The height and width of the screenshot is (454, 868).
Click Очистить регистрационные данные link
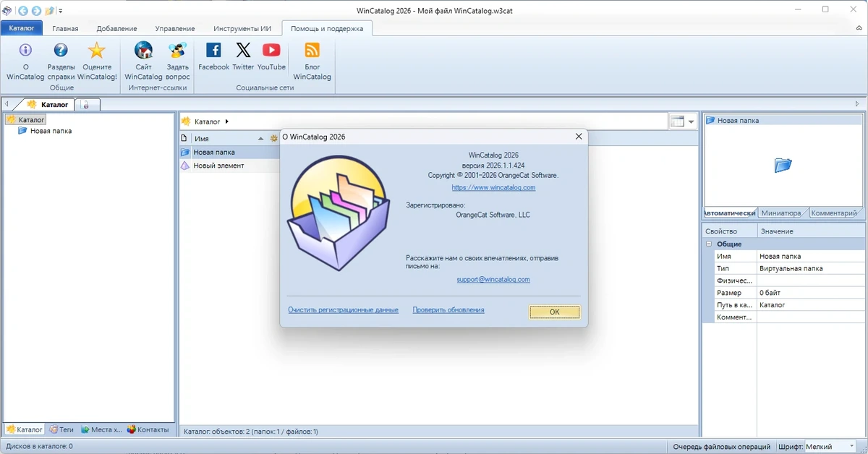[x=343, y=310]
